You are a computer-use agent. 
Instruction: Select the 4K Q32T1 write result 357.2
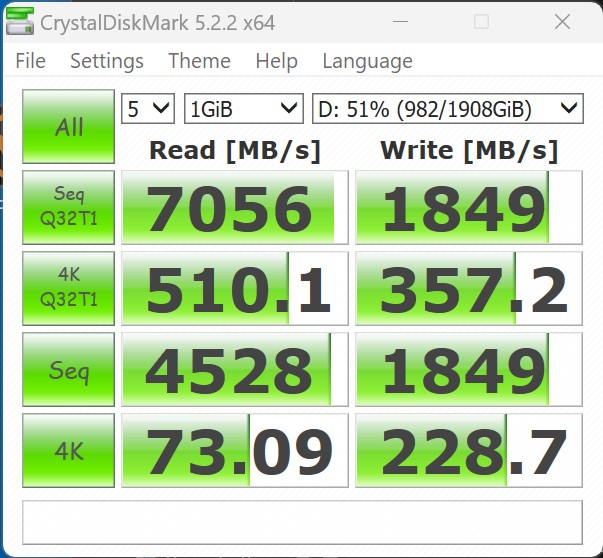point(469,288)
